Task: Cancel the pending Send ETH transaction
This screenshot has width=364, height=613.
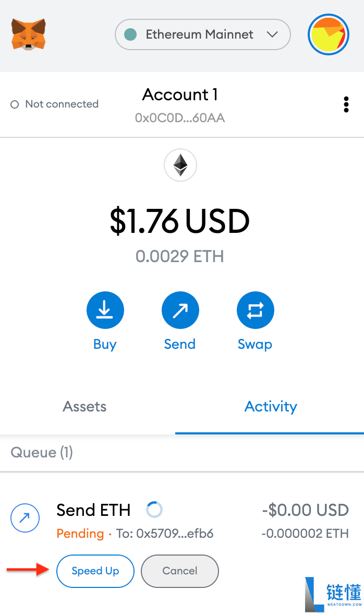Action: 180,571
